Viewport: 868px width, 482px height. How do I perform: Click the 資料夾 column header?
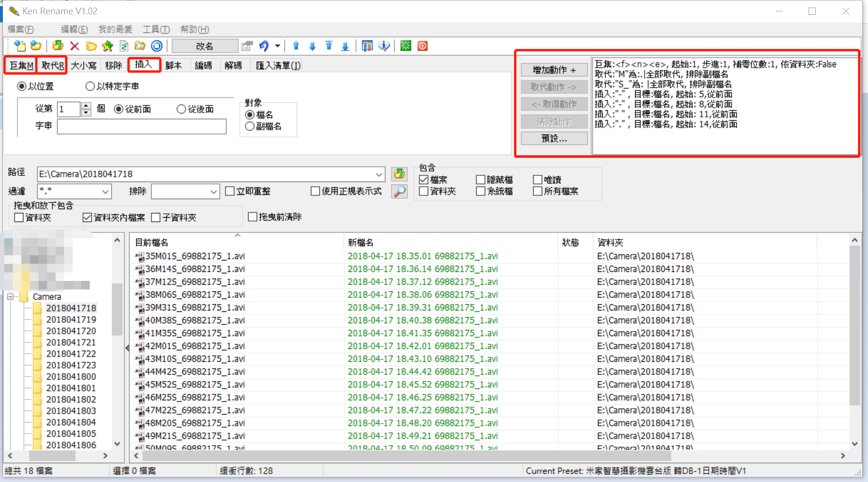[705, 242]
